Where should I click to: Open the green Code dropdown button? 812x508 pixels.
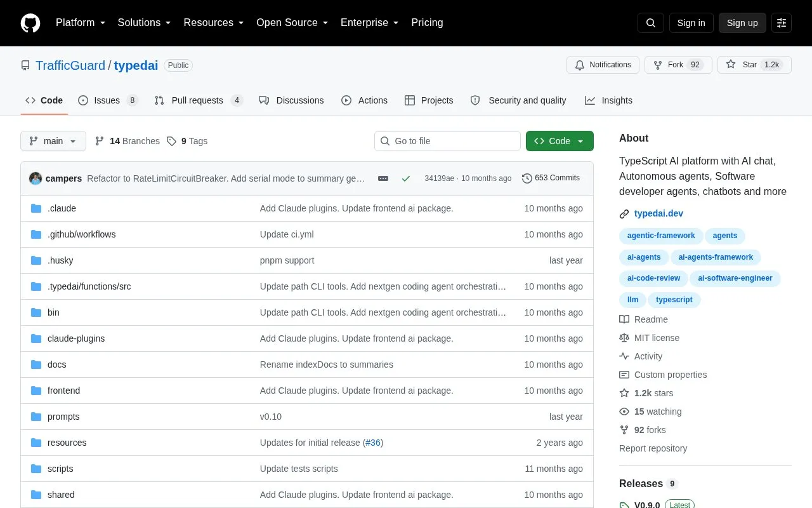[560, 141]
